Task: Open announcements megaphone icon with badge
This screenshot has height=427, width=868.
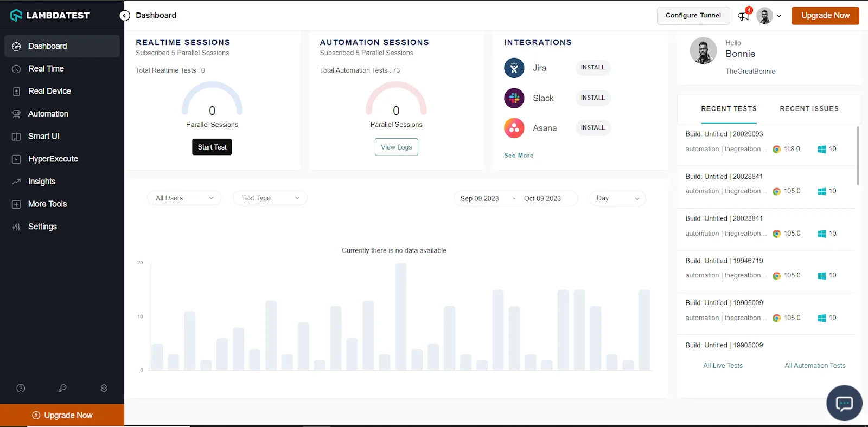Action: 744,16
